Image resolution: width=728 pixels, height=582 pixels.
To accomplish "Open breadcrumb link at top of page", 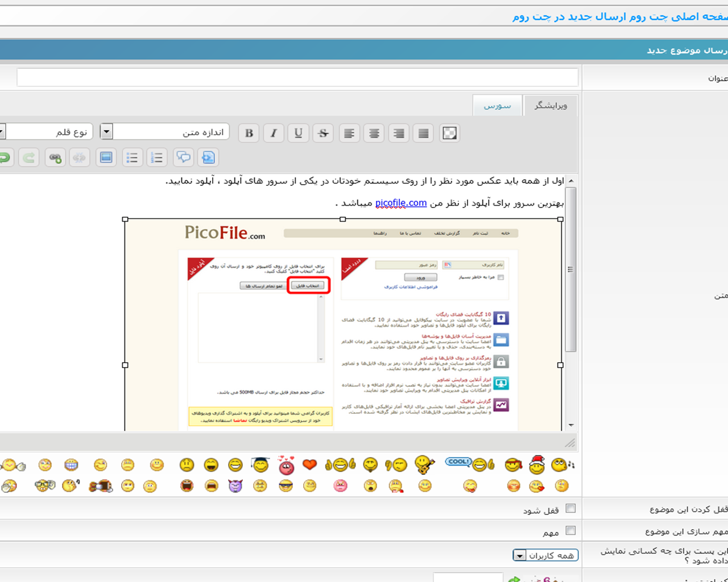I will click(x=620, y=16).
